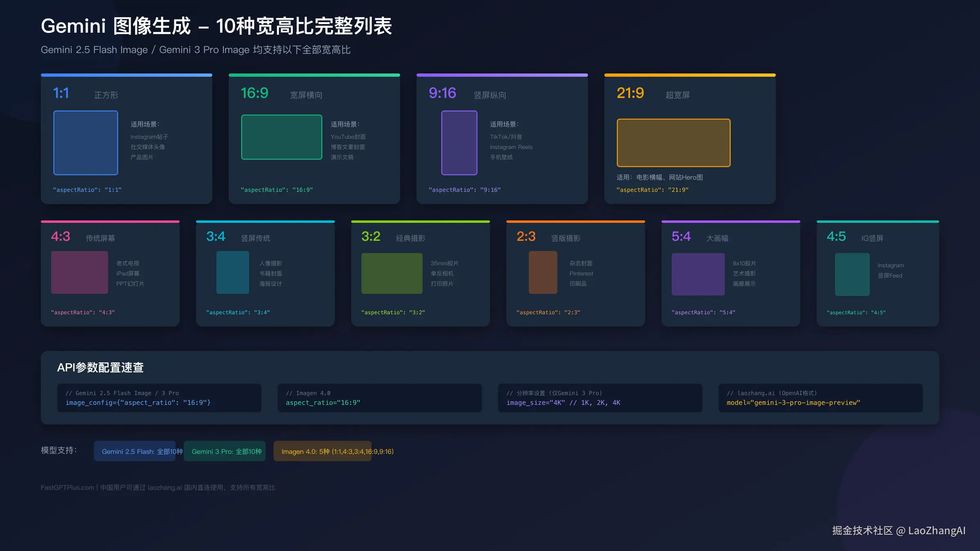Open the FastGPTPlus.com footer link
The width and height of the screenshot is (980, 551).
(67, 487)
